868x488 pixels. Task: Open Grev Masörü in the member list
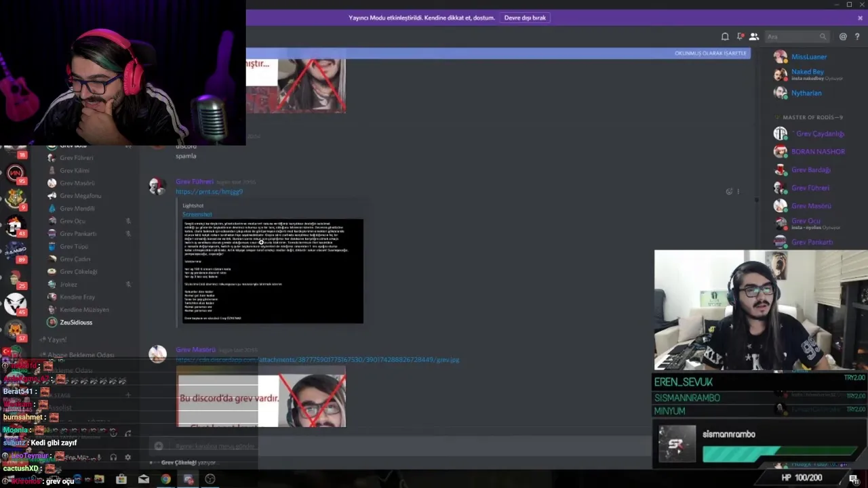point(810,205)
